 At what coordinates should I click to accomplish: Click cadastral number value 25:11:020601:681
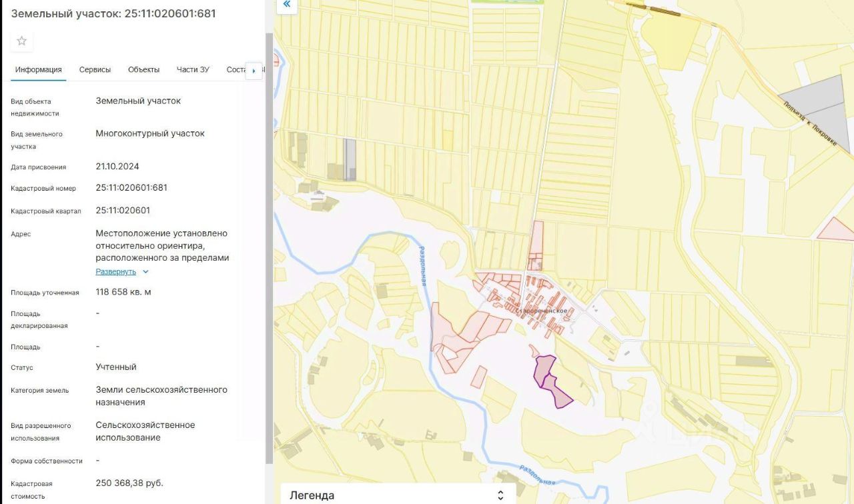click(131, 188)
